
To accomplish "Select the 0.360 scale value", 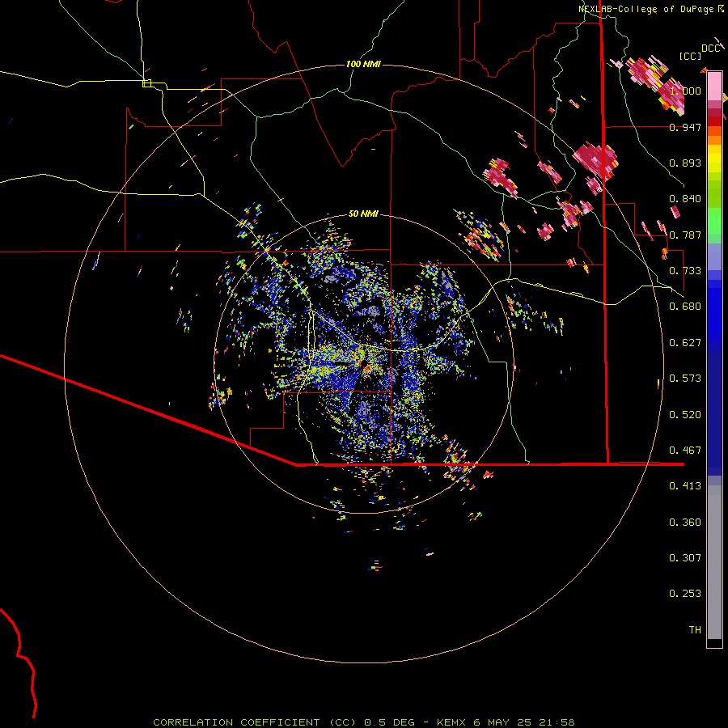I will pyautogui.click(x=685, y=523).
